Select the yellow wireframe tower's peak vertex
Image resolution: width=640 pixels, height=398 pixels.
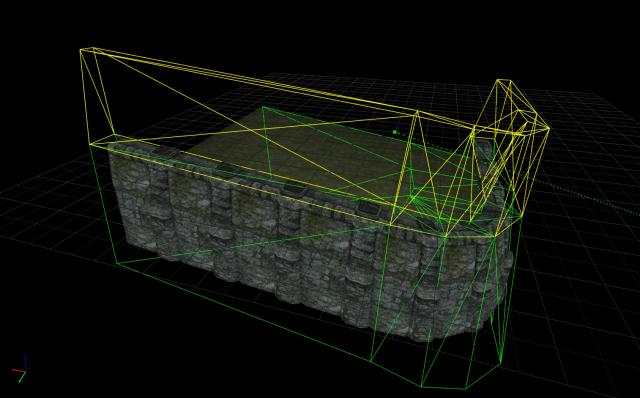504,80
